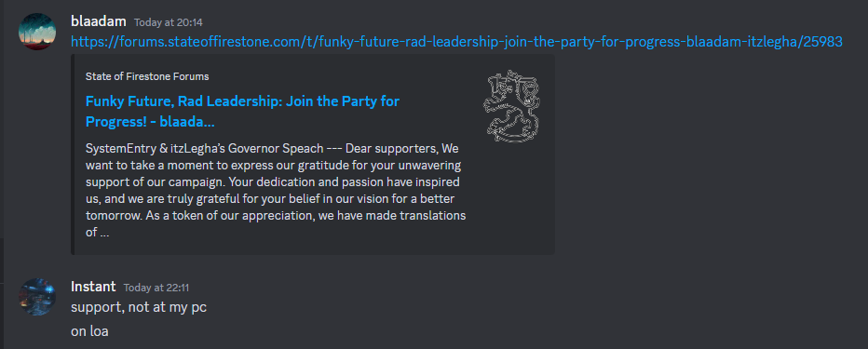Select the "support, not at my pc" message
The image size is (868, 349).
139,307
